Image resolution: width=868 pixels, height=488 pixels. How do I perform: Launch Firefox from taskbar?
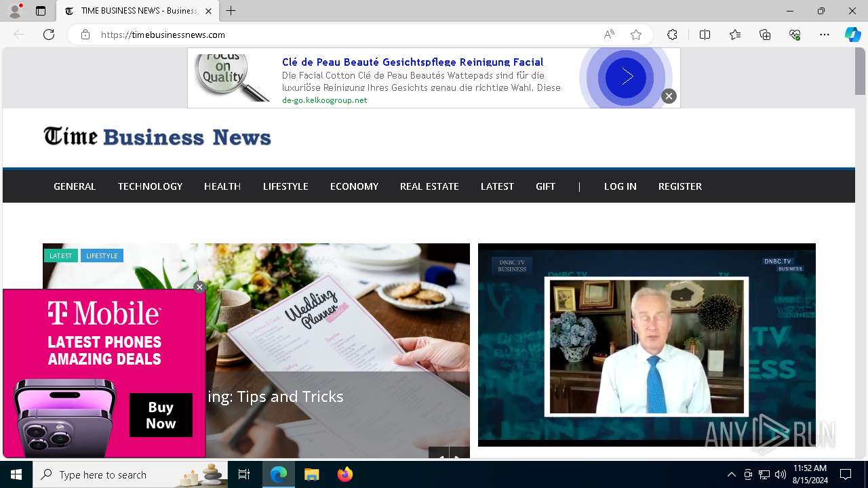pyautogui.click(x=345, y=474)
